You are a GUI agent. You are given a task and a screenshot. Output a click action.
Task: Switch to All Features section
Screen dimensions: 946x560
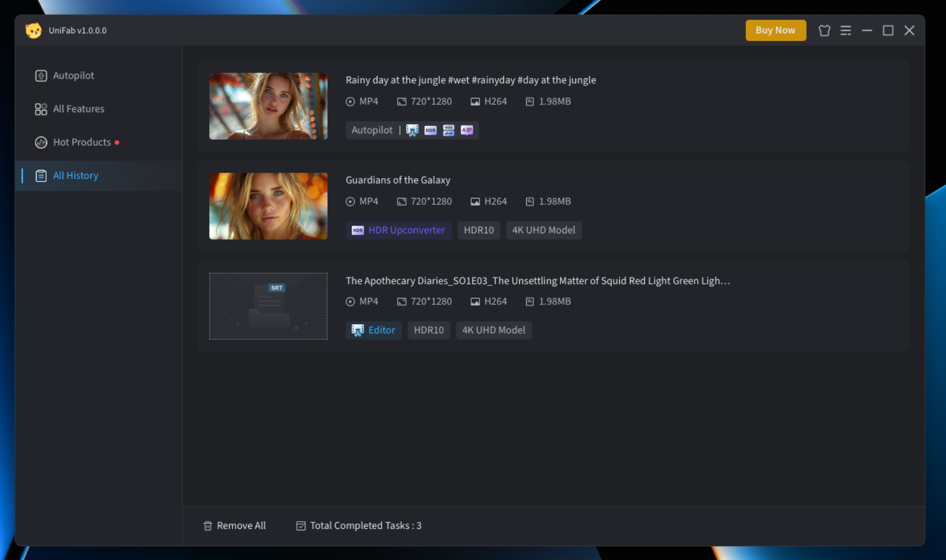pos(98,109)
